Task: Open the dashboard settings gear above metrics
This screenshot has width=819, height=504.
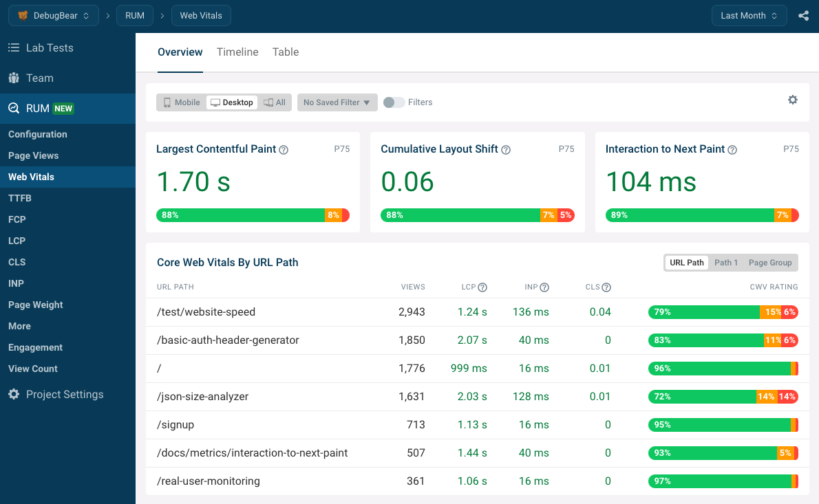Action: coord(793,100)
